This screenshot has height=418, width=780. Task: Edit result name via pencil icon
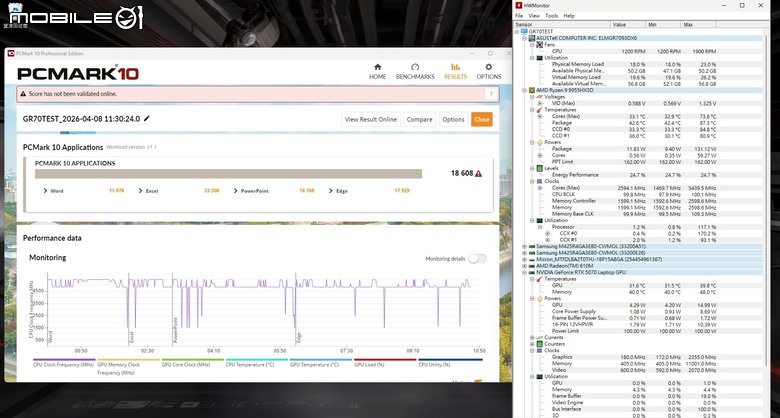pyautogui.click(x=147, y=118)
